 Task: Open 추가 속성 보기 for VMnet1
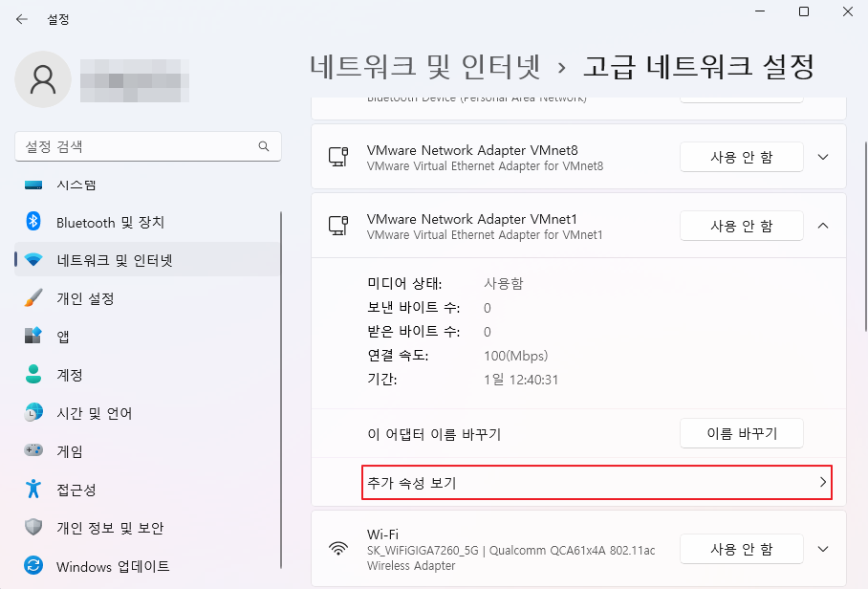tap(597, 483)
